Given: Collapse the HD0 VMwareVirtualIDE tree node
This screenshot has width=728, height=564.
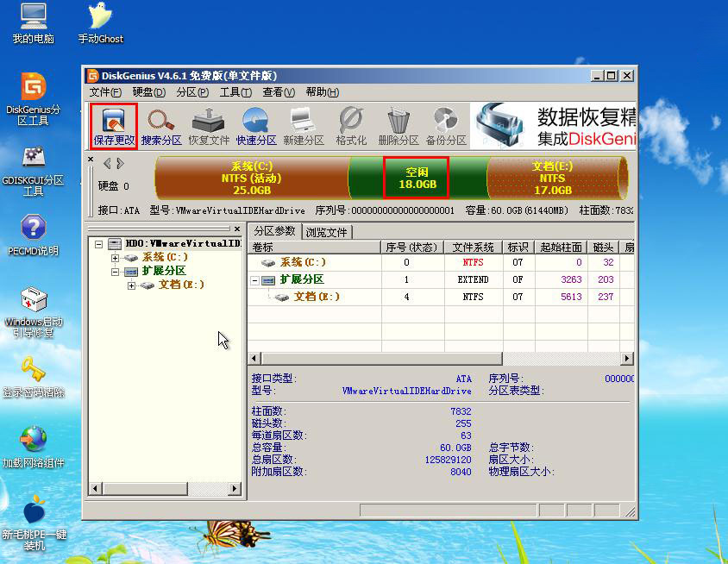Looking at the screenshot, I should click(x=98, y=244).
